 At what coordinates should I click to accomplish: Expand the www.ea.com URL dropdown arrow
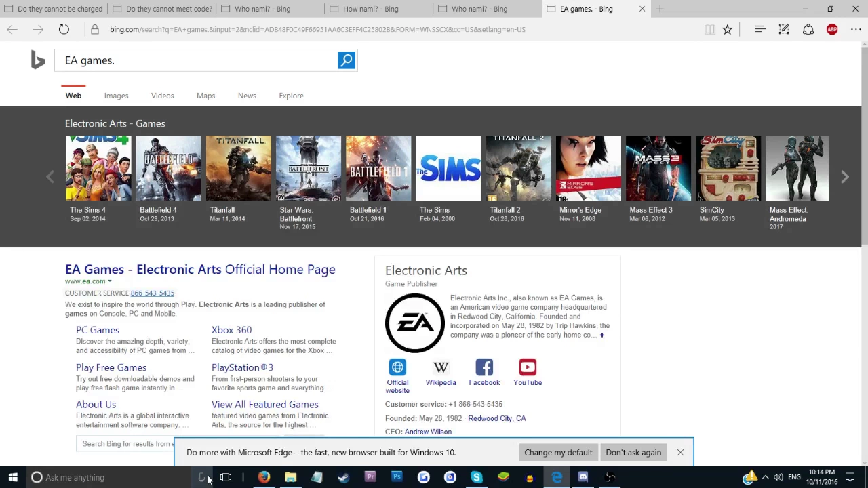click(109, 281)
